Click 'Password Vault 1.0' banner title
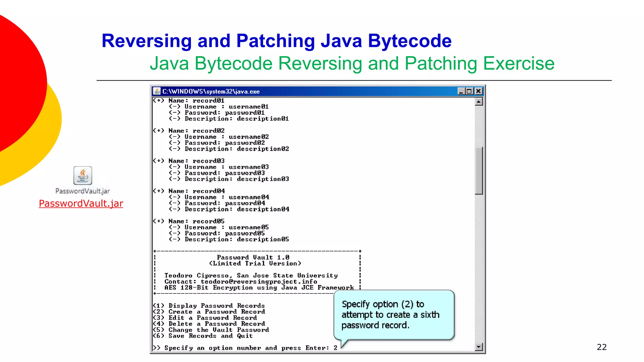Image resolution: width=644 pixels, height=362 pixels. coord(253,257)
